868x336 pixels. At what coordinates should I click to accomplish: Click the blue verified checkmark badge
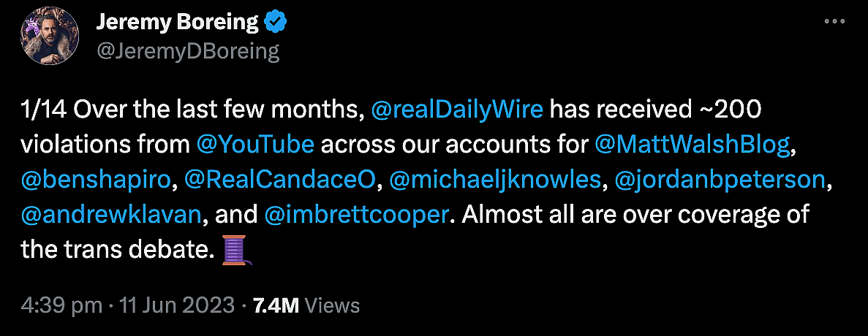pos(276,23)
